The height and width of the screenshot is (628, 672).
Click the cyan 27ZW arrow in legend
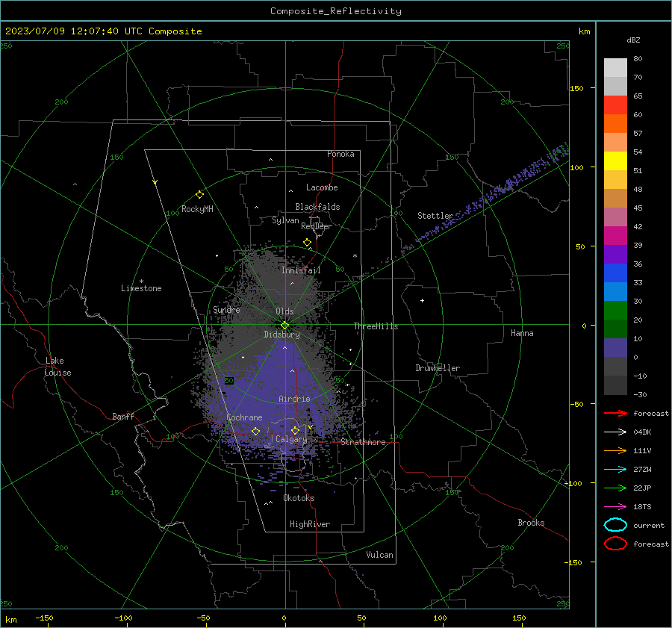click(x=615, y=470)
